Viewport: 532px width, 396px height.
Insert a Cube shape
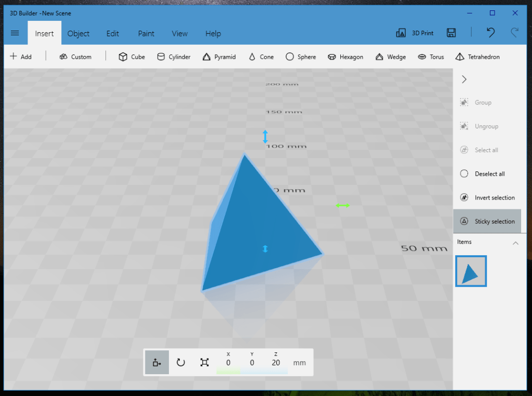tap(131, 57)
